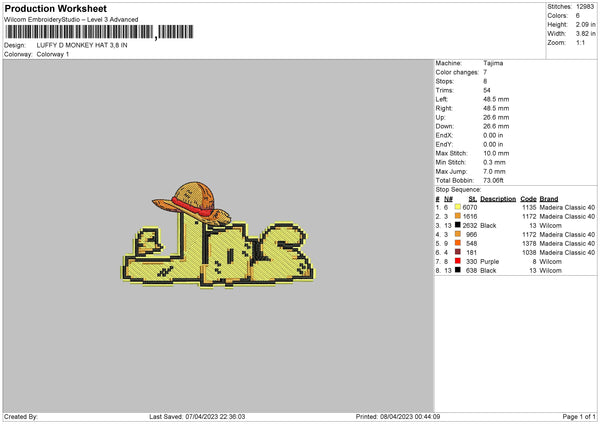Click stitch count 2632 in row 3
Image resolution: width=600 pixels, height=424 pixels.
click(470, 225)
